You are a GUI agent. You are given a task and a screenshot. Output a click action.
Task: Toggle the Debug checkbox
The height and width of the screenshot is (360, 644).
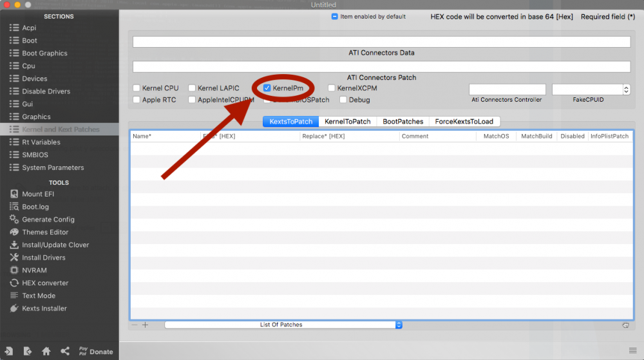pos(343,100)
